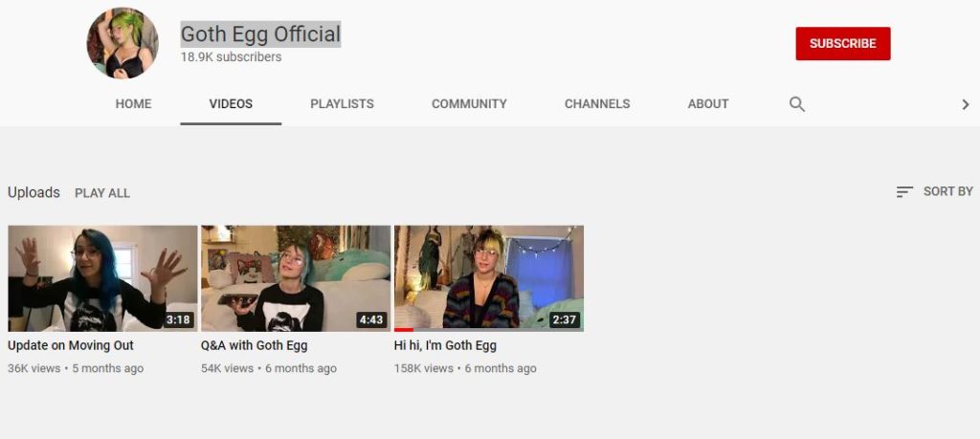Click the 4:43 duration badge
Image resolution: width=980 pixels, height=439 pixels.
(371, 320)
